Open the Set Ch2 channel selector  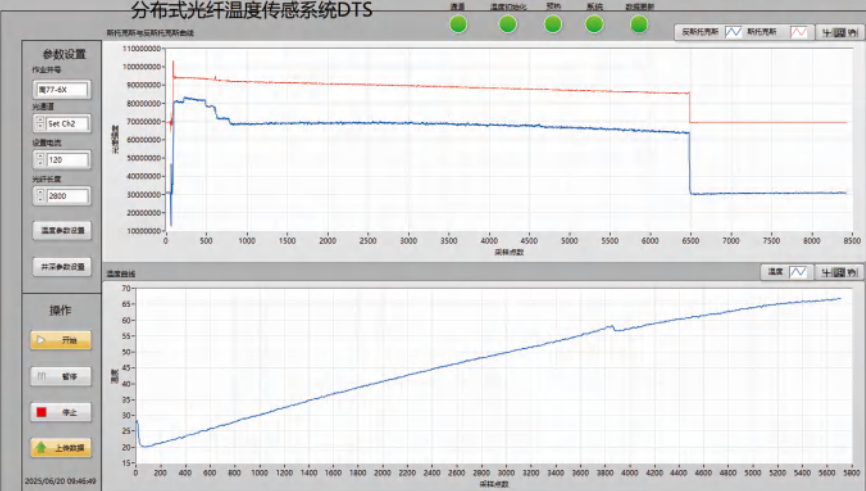[x=67, y=124]
